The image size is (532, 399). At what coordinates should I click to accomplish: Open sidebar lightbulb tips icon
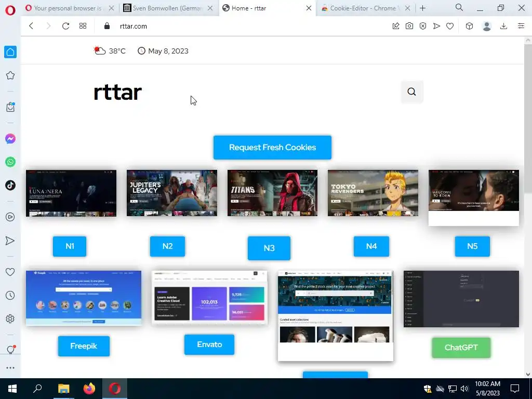coord(10,350)
